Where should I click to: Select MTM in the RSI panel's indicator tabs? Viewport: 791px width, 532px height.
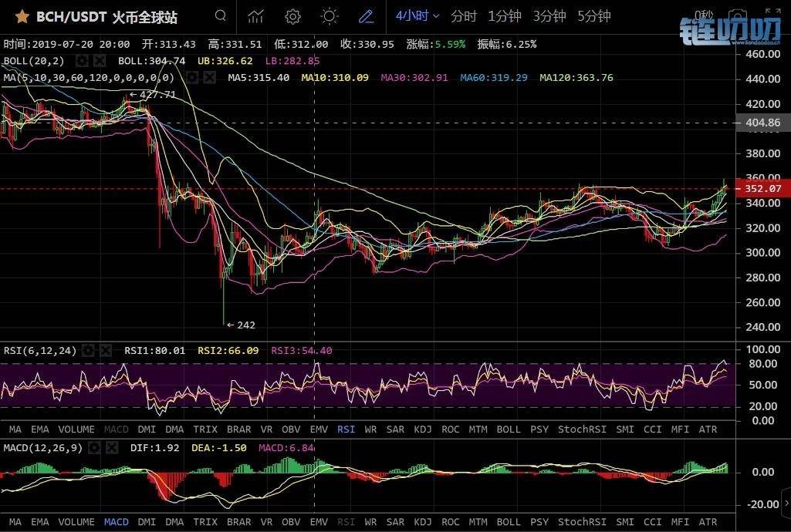pos(478,429)
